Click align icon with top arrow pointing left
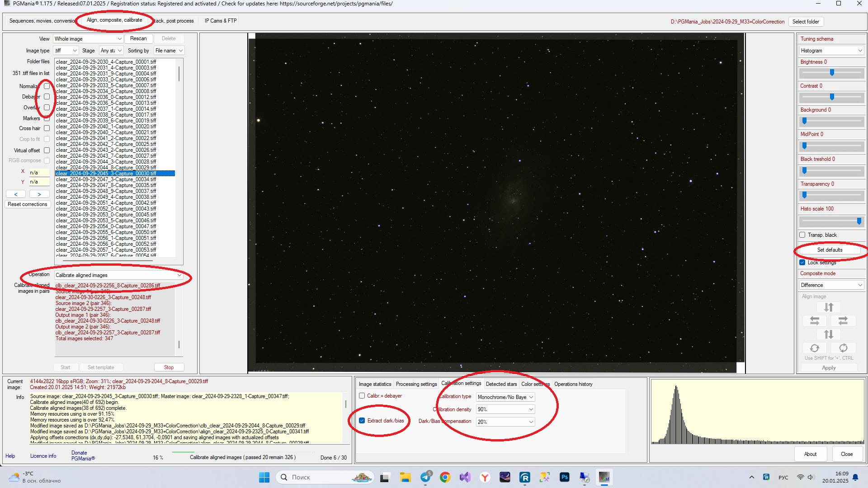 [814, 321]
